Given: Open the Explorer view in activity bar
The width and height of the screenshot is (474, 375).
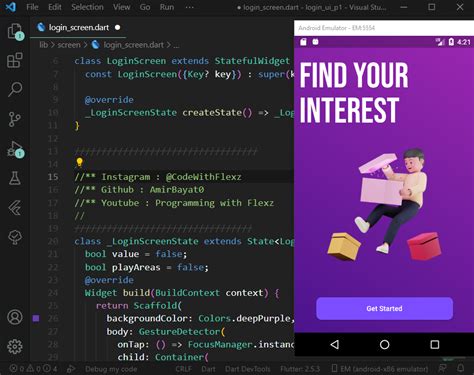Looking at the screenshot, I should coord(15,32).
